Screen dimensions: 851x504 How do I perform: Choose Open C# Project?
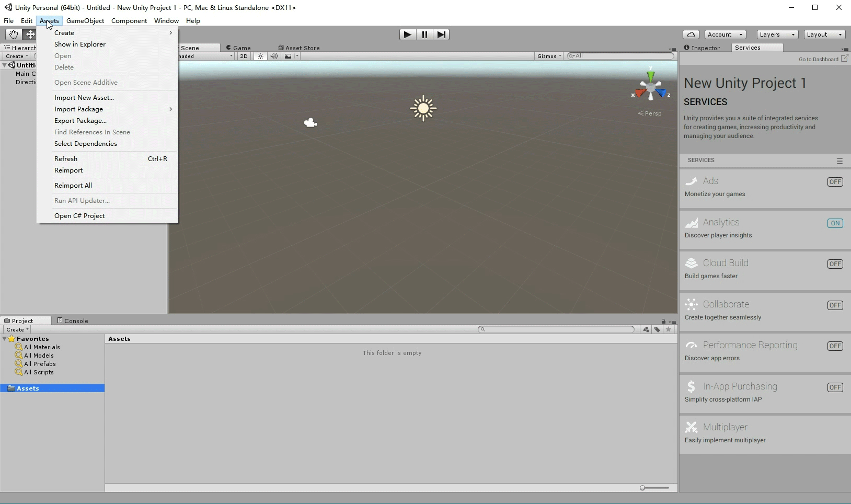[x=107, y=216]
